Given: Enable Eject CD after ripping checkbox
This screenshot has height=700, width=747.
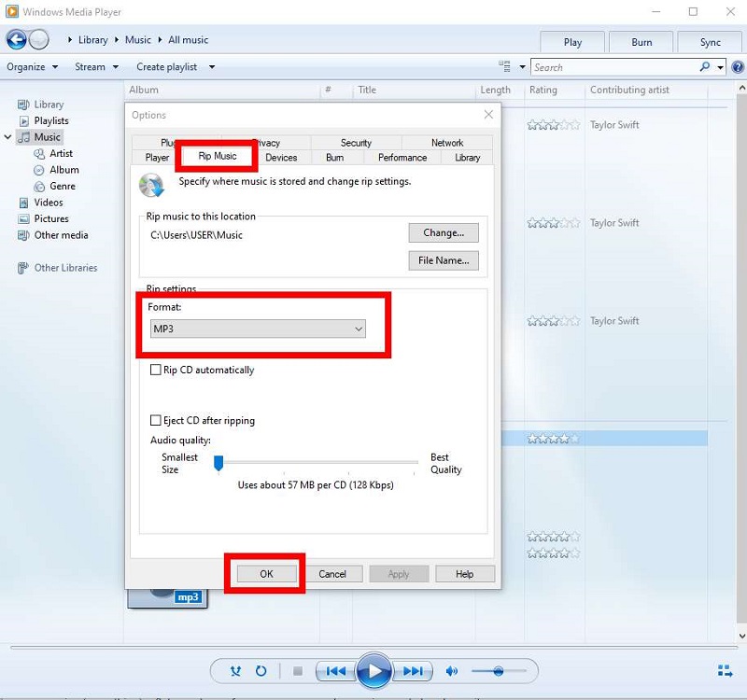Looking at the screenshot, I should tap(155, 421).
